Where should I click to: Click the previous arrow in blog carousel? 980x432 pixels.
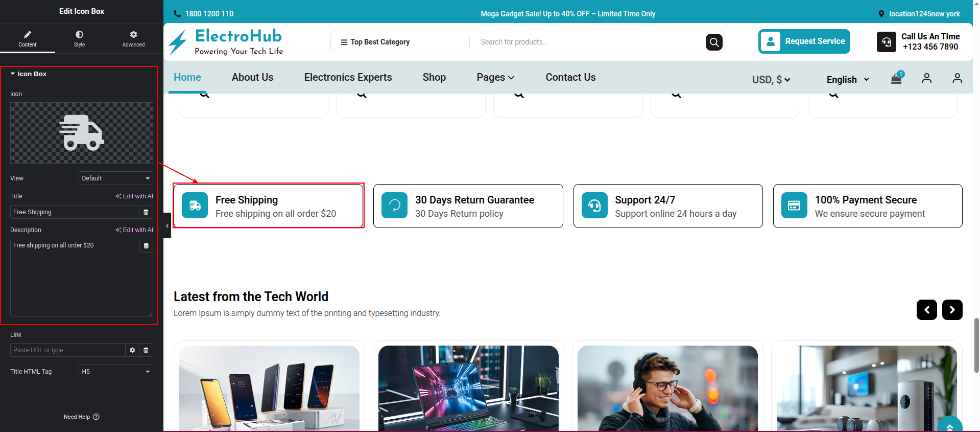point(926,310)
